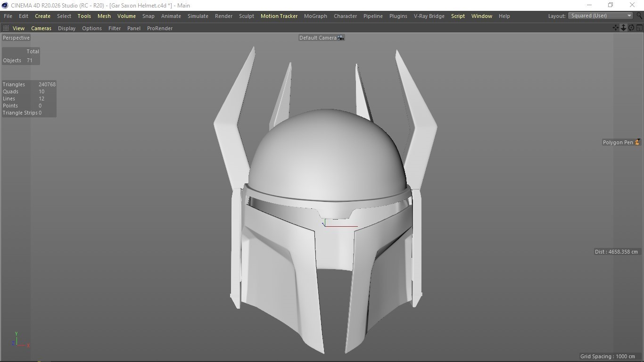
Task: Click the search magnifier icon beside Layout
Action: [x=639, y=16]
